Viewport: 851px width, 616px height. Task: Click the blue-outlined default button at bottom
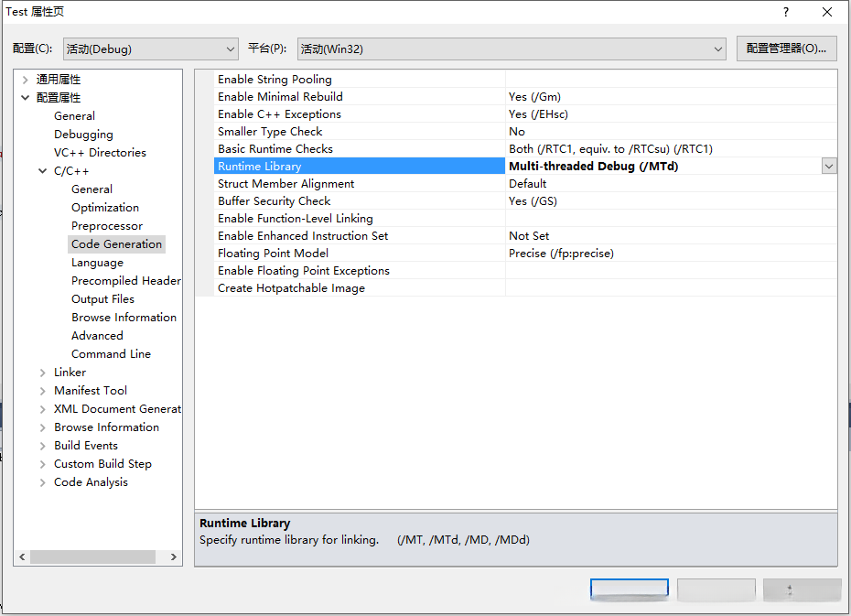point(630,589)
